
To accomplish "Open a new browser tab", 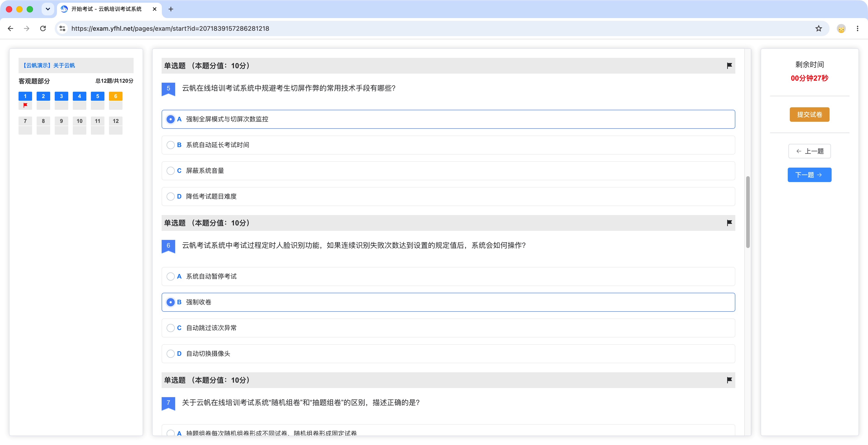I will click(171, 9).
